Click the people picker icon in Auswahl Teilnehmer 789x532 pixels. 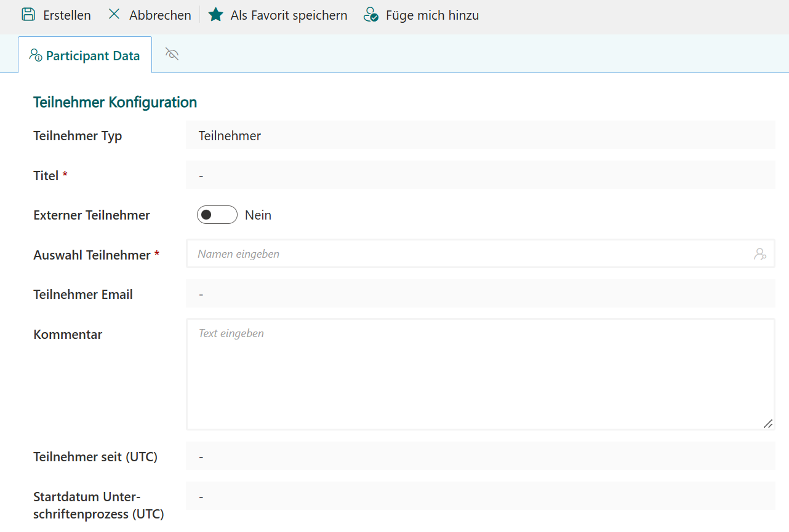click(760, 254)
